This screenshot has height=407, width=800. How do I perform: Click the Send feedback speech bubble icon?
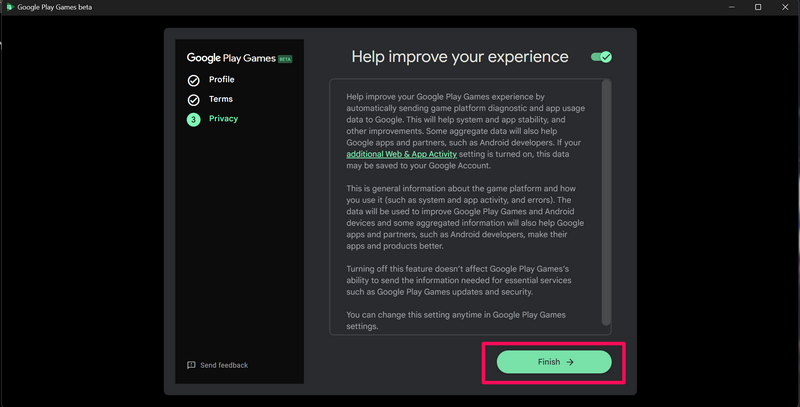[191, 365]
